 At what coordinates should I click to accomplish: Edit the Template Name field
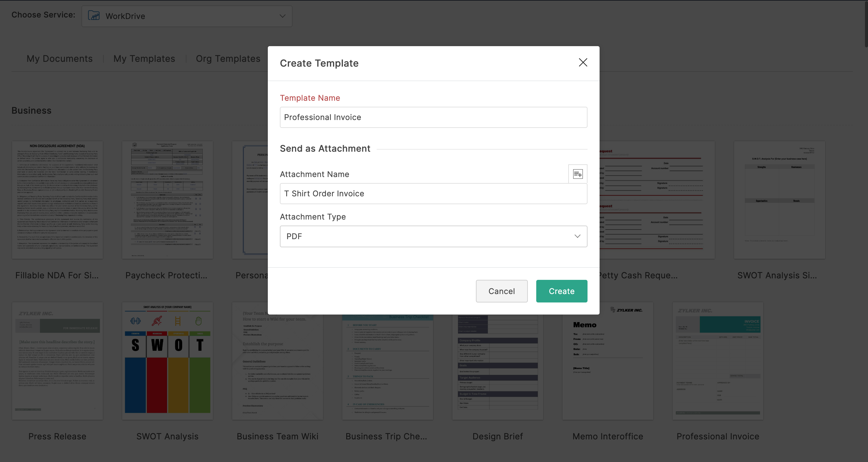[x=433, y=117]
